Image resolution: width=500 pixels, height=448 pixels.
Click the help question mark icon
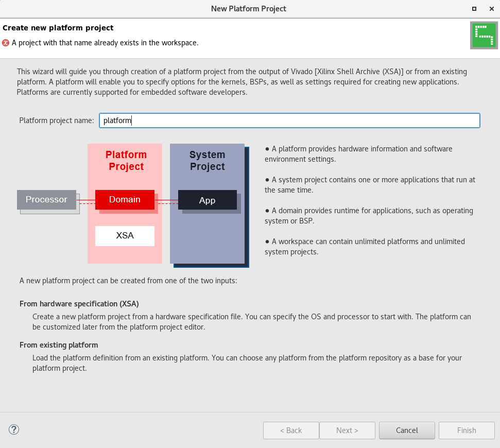(x=14, y=429)
